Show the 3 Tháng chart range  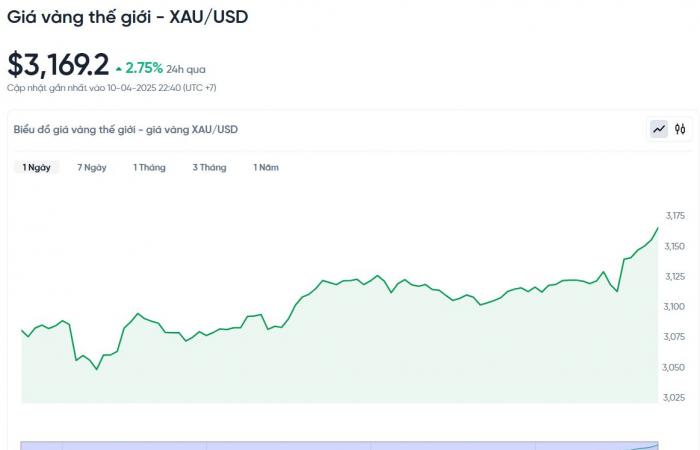point(209,167)
